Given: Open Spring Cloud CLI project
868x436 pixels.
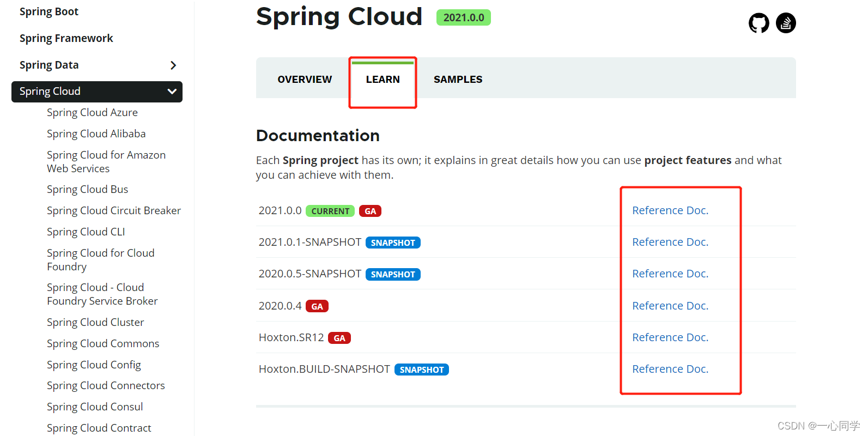Looking at the screenshot, I should click(86, 232).
